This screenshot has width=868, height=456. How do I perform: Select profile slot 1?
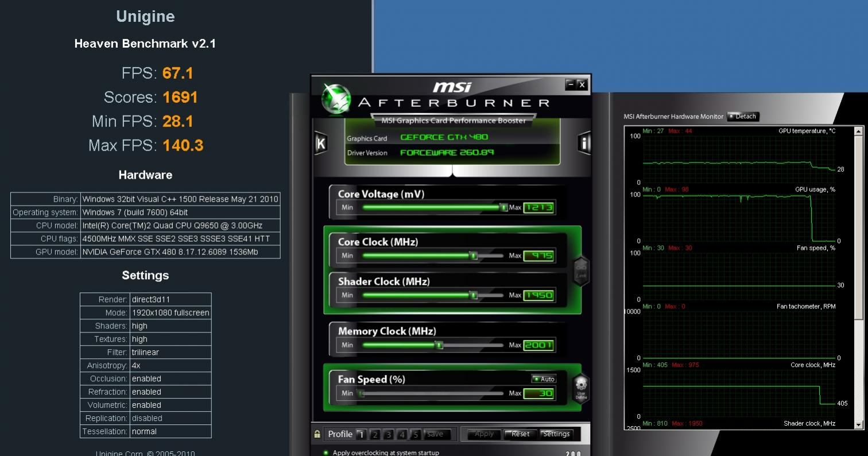click(361, 435)
